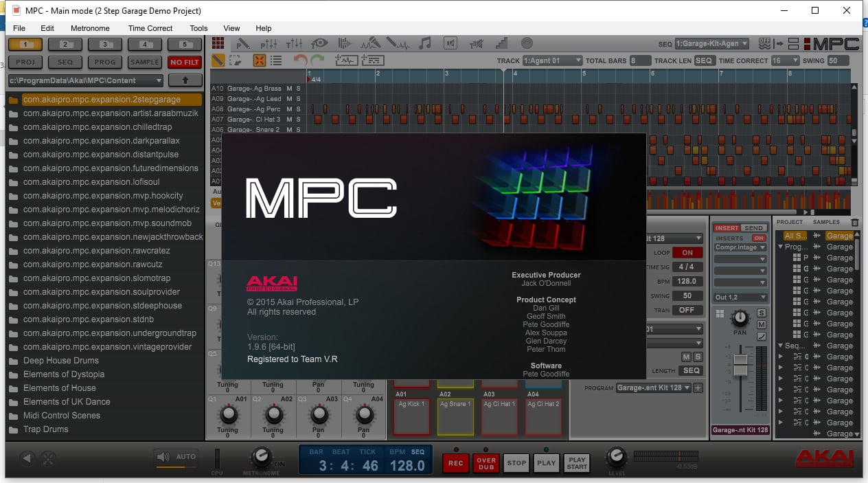Mute track A10 Garage Ag Brass
This screenshot has width=868, height=483.
(x=289, y=89)
